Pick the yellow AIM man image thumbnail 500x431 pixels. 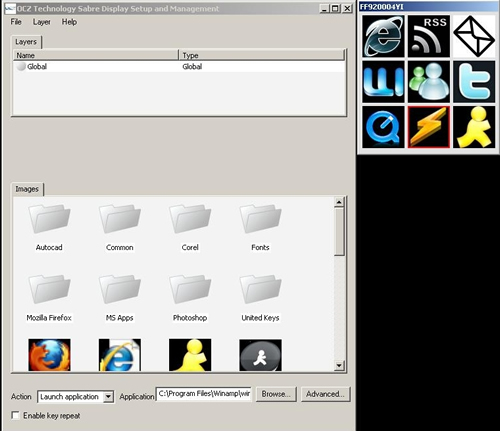pyautogui.click(x=190, y=355)
